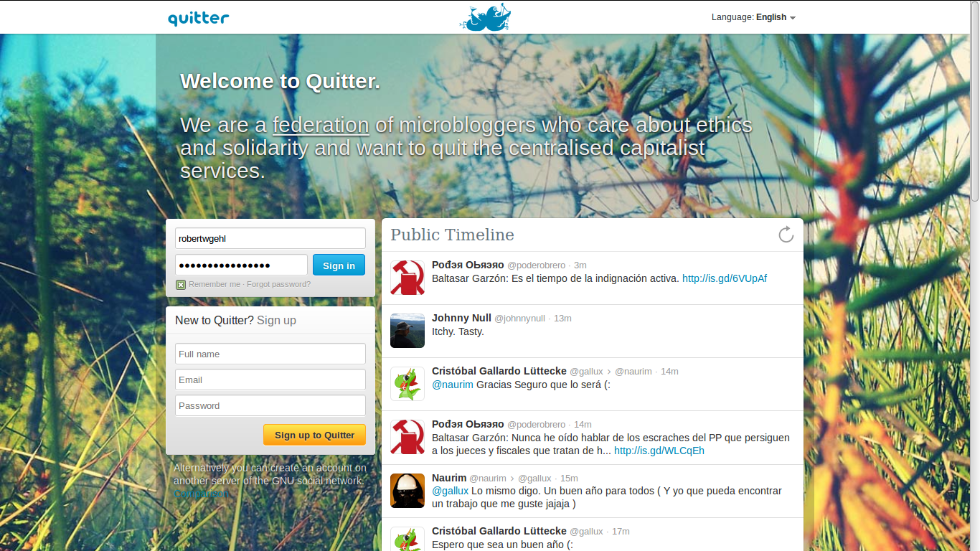
Task: Click the @johnnynull handle
Action: (520, 319)
